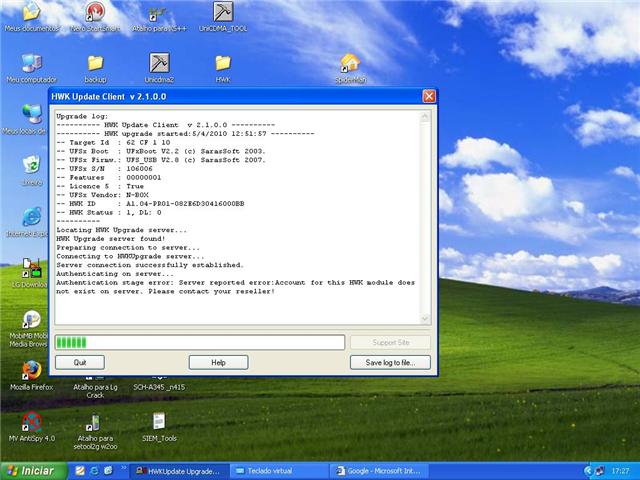Launch the Unicdma2 desktop icon
The height and width of the screenshot is (480, 640).
[x=159, y=68]
